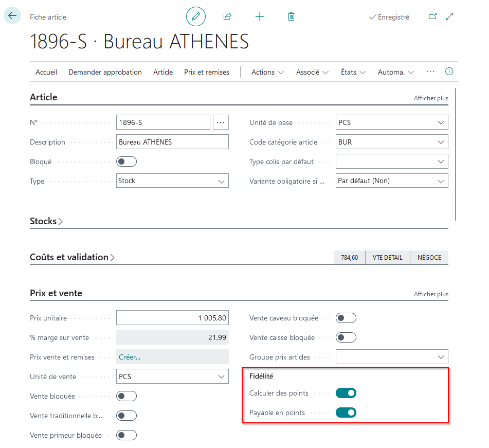
Task: Click the Description input field
Action: coord(172,142)
